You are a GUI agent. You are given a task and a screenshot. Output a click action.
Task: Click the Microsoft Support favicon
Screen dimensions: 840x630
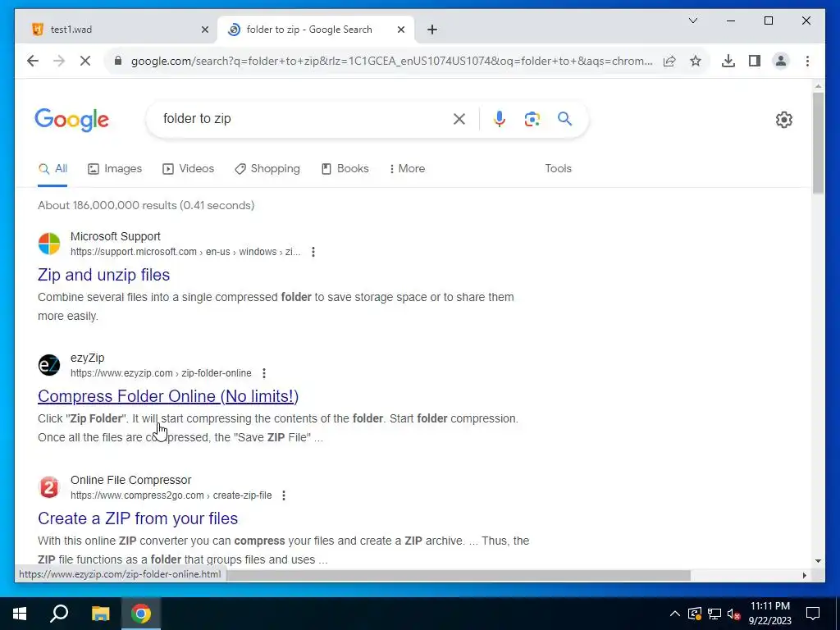tap(49, 244)
